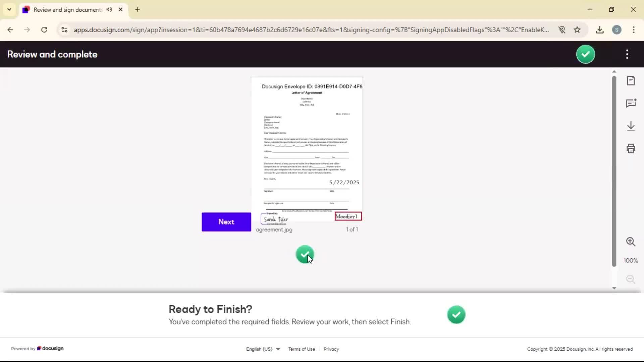
Task: Click the 100% zoom level label
Action: click(631, 260)
